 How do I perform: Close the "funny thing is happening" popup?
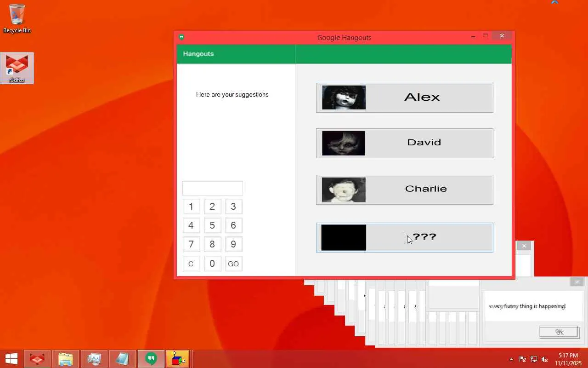577,282
